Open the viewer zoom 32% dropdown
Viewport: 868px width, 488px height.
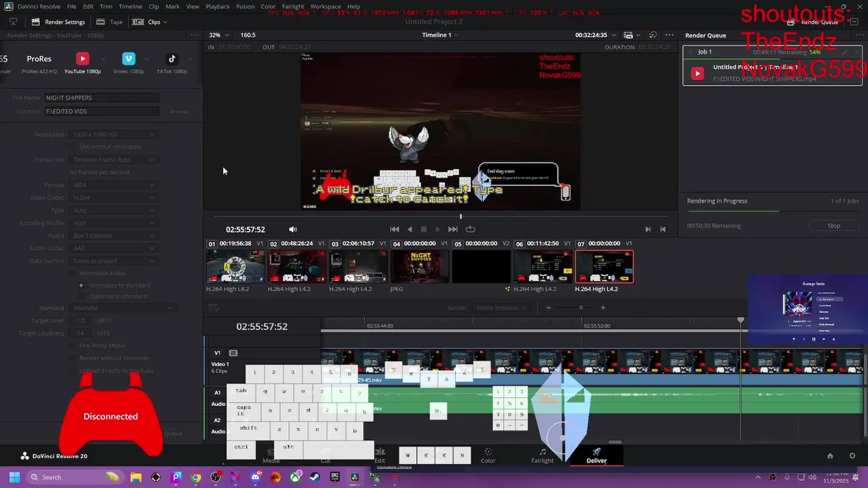pos(218,35)
